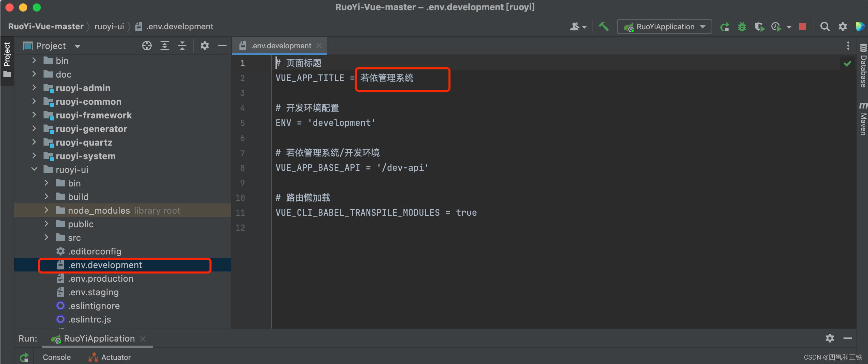Click the green inspection checkmark
Viewport: 868px width, 364px height.
click(x=848, y=63)
